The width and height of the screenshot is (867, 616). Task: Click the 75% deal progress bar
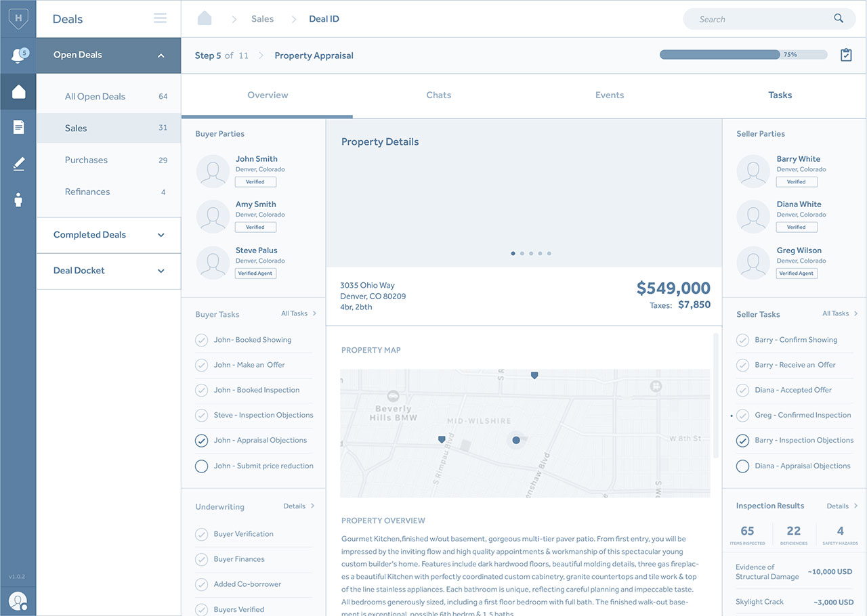[x=743, y=55]
